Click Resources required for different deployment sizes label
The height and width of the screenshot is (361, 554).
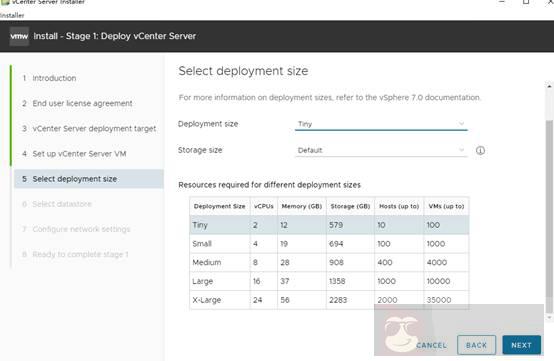pyautogui.click(x=269, y=185)
